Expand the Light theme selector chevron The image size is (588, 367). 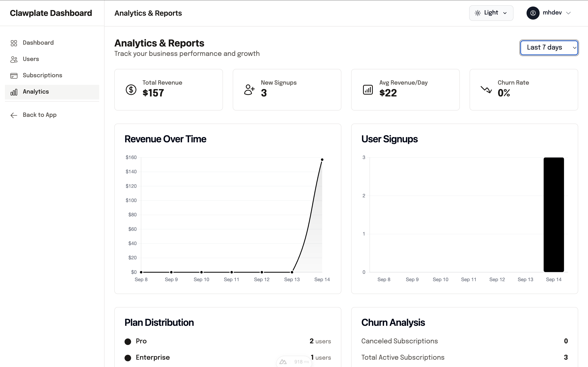(x=505, y=13)
